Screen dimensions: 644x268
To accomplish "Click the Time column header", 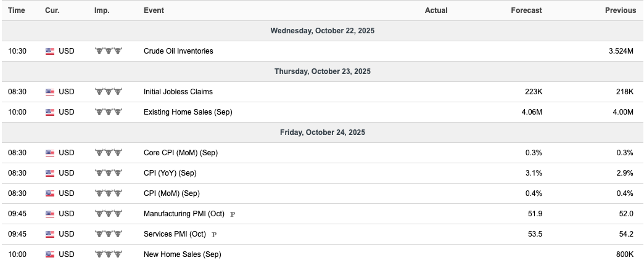I will pos(17,10).
